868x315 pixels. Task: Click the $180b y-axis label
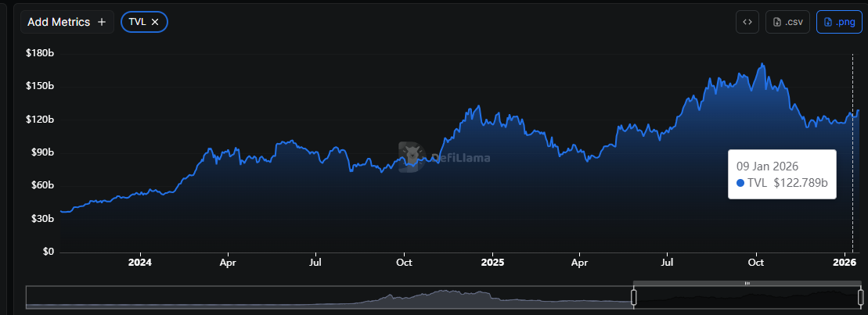[40, 53]
